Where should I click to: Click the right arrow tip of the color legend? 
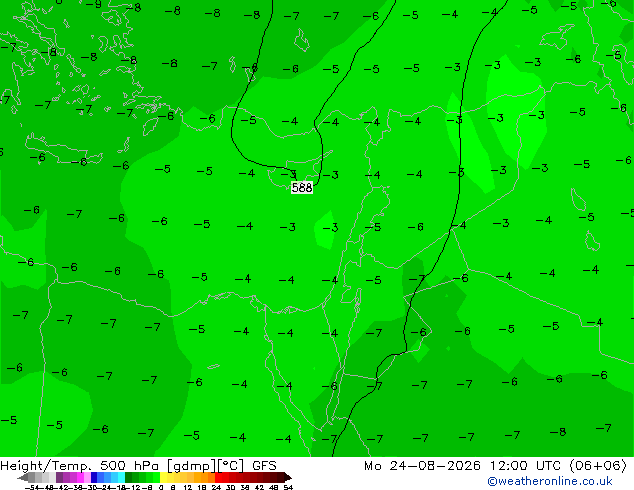pos(289,478)
